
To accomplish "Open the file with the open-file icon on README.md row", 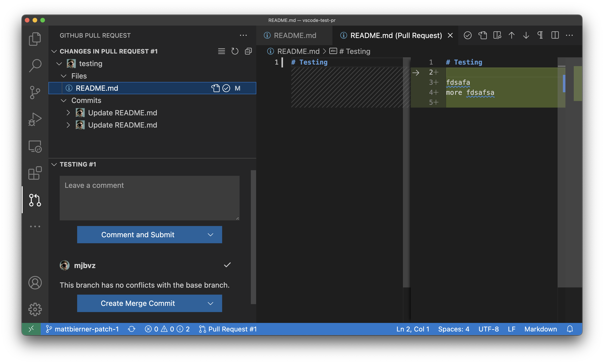I will [216, 88].
